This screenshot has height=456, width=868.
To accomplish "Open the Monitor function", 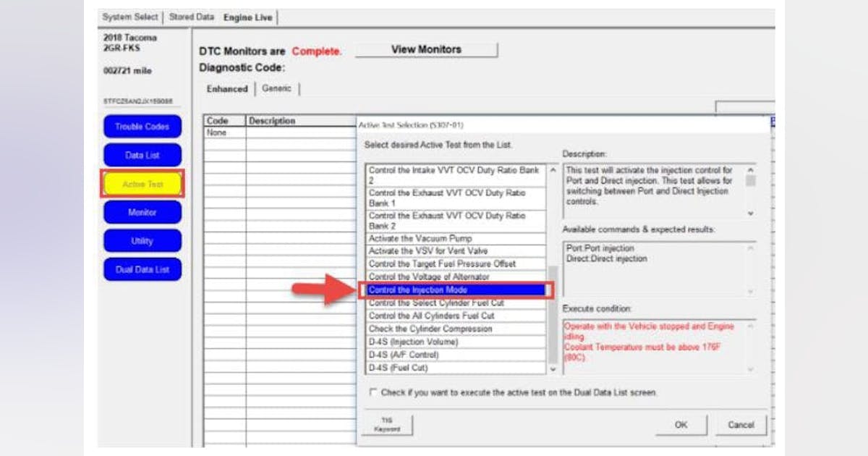I will coord(142,212).
